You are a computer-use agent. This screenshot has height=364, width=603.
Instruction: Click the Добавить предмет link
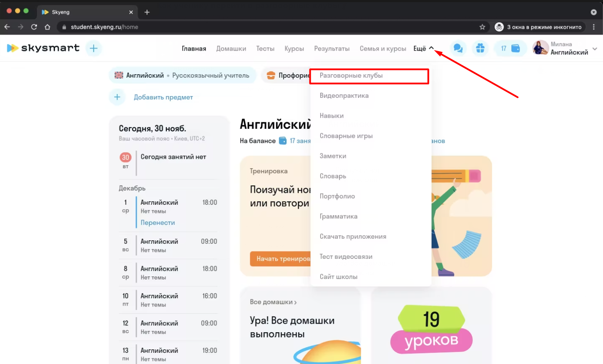point(163,97)
